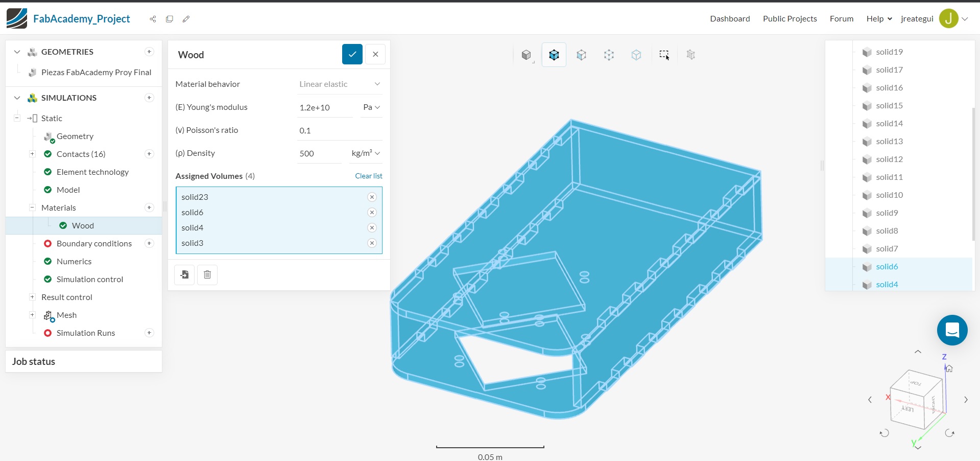Open Material behavior dropdown

click(340, 84)
